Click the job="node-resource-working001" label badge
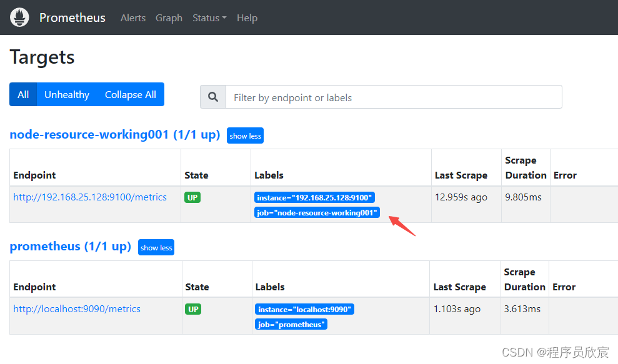 (x=317, y=213)
